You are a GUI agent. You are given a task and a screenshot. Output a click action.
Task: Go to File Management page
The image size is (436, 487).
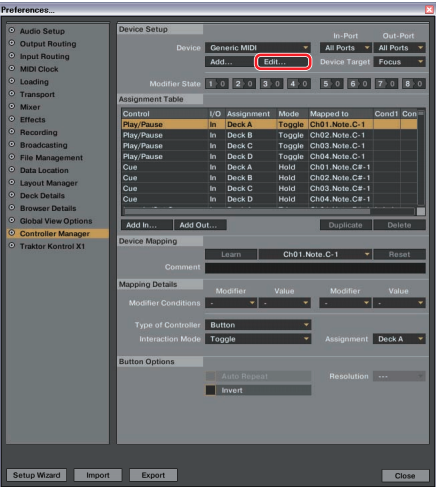[x=51, y=158]
